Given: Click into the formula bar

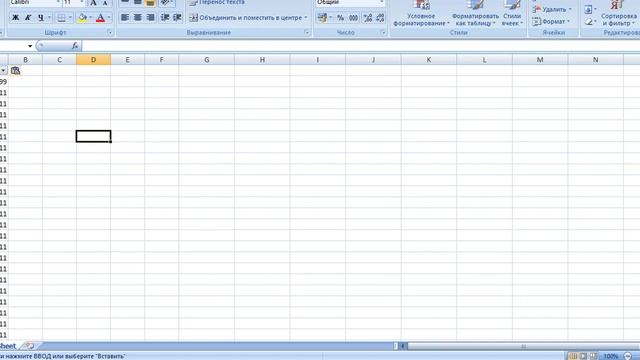Looking at the screenshot, I should coord(361,46).
